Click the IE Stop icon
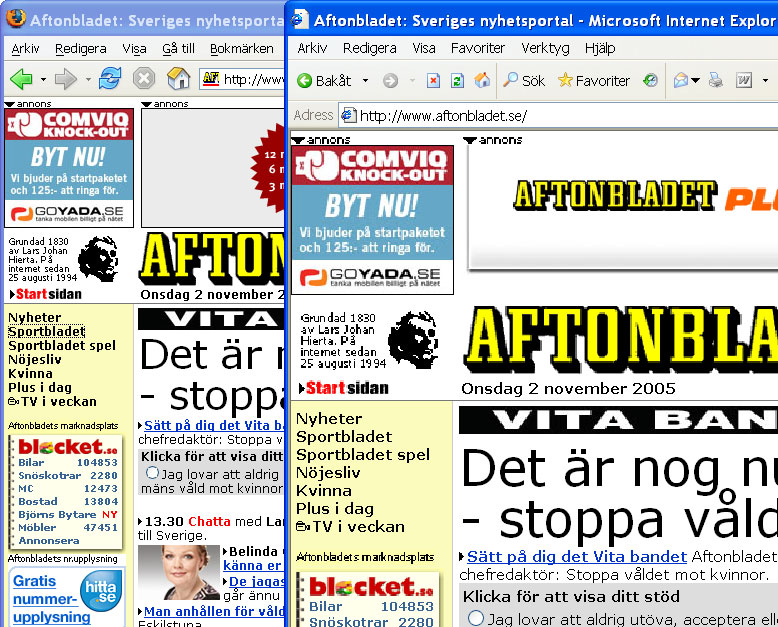778x627 pixels. coord(433,80)
